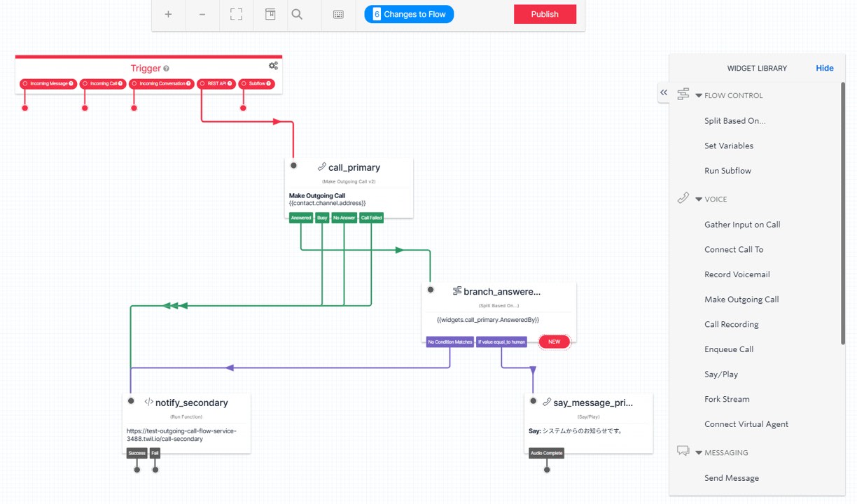
Task: Select Subflow trigger
Action: (257, 83)
